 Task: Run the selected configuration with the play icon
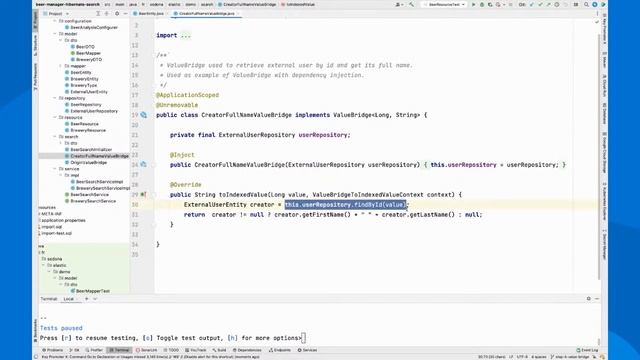(x=473, y=4)
